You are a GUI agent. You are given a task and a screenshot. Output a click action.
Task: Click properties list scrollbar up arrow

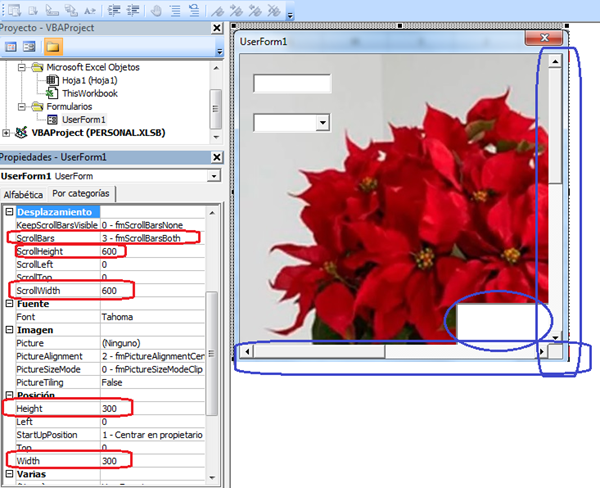pyautogui.click(x=212, y=213)
